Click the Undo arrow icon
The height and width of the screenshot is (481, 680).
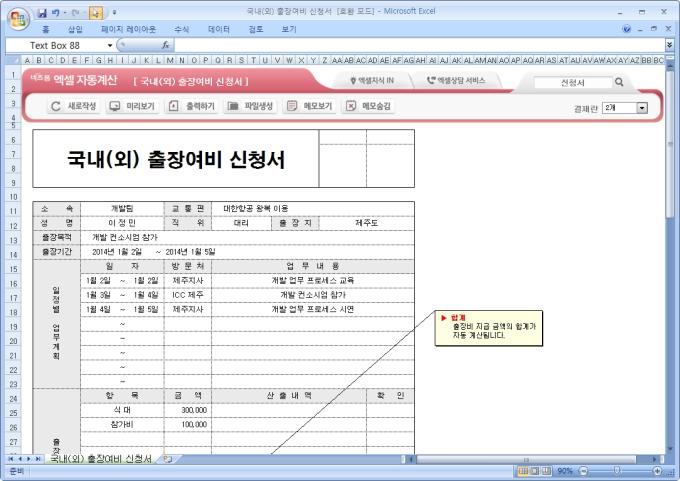coord(57,14)
